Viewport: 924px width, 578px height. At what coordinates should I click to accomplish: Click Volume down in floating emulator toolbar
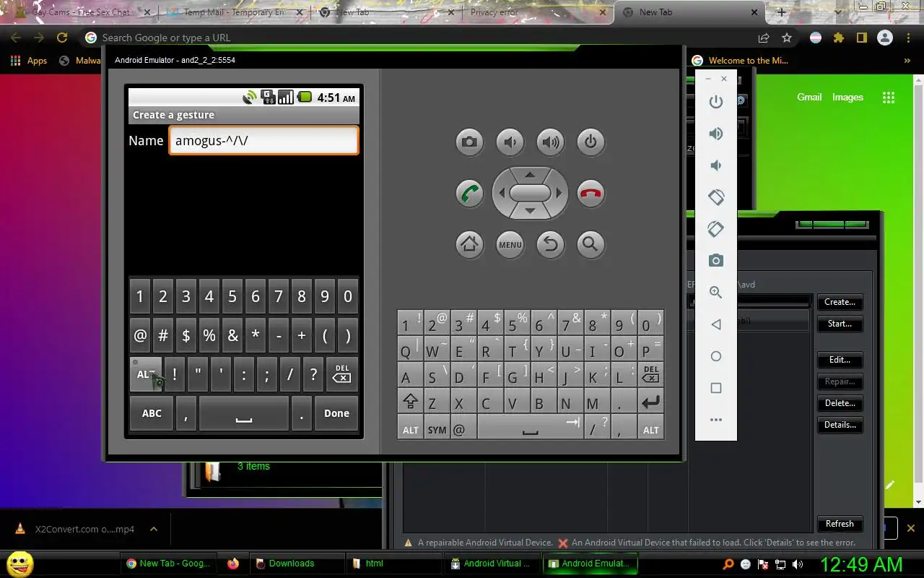pos(715,165)
